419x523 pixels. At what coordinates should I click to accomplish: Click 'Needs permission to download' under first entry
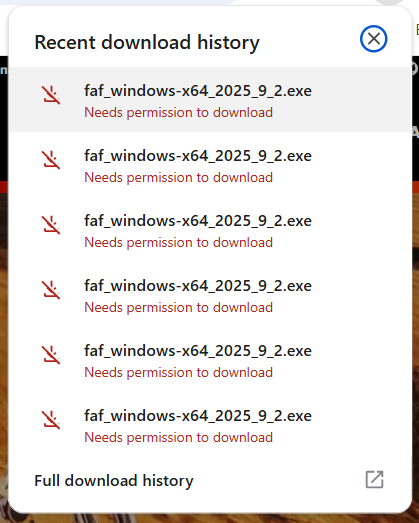[x=178, y=113]
